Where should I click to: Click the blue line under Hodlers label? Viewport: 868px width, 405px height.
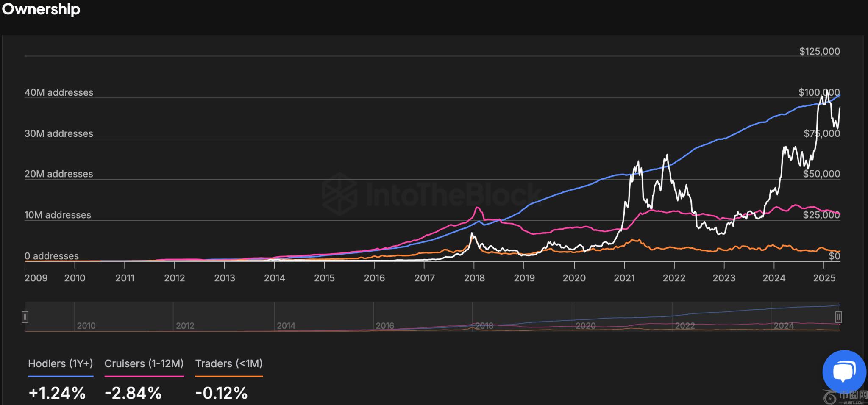60,376
